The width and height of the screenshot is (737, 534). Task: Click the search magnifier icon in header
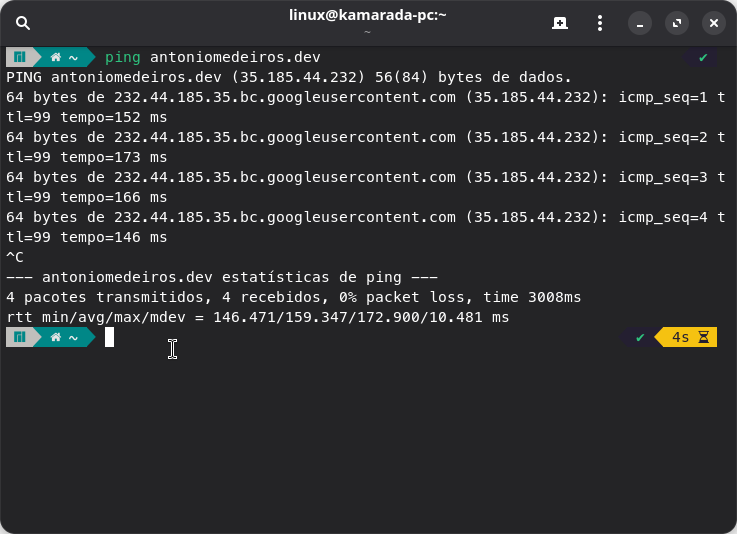(23, 23)
